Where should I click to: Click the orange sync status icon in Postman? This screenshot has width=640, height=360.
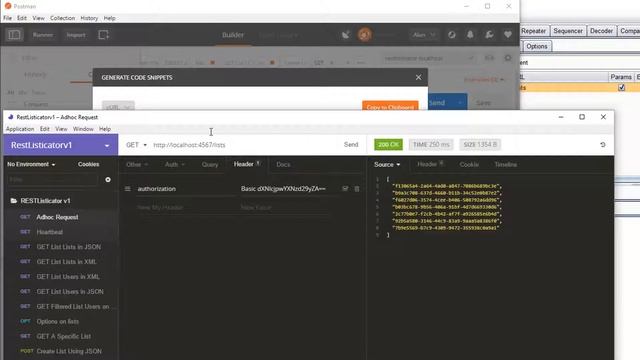pos(364,35)
